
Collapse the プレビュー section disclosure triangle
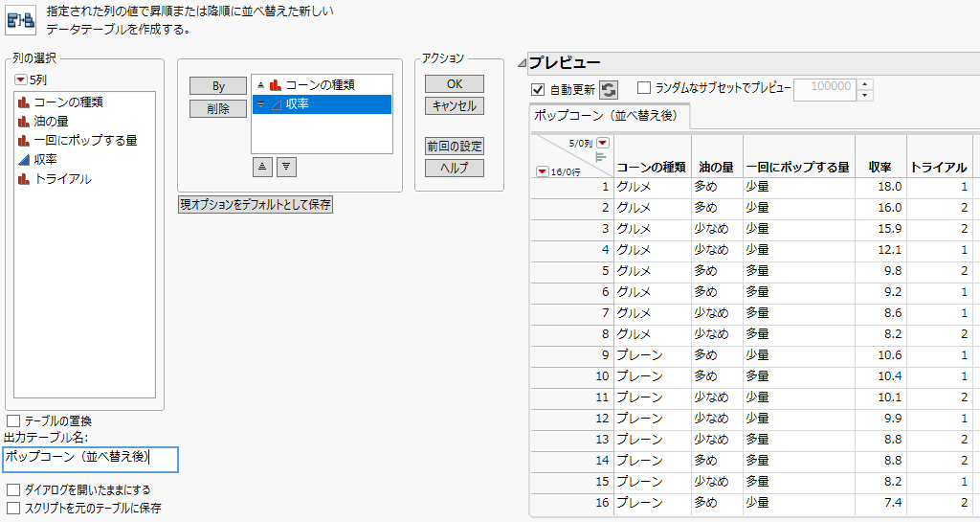(x=522, y=63)
